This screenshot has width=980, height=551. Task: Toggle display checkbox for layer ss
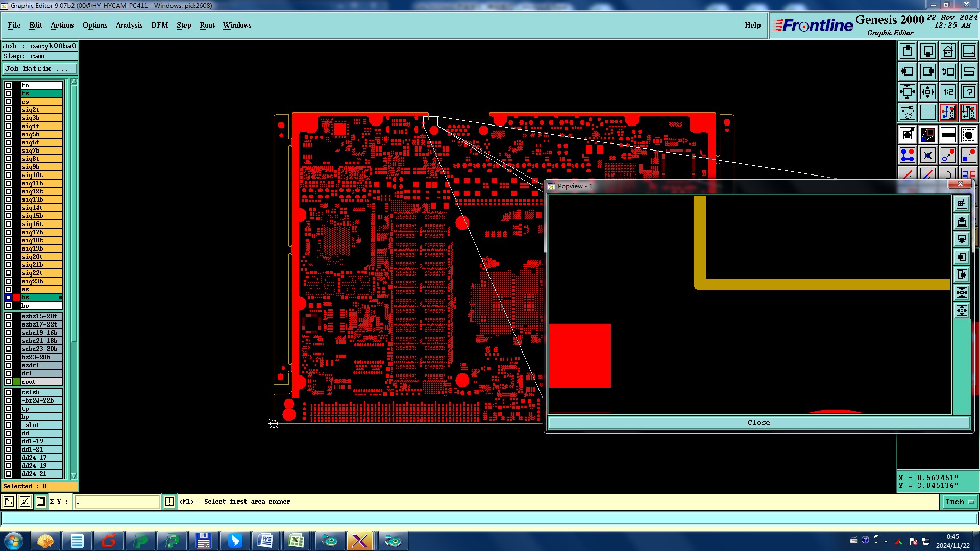coord(8,289)
